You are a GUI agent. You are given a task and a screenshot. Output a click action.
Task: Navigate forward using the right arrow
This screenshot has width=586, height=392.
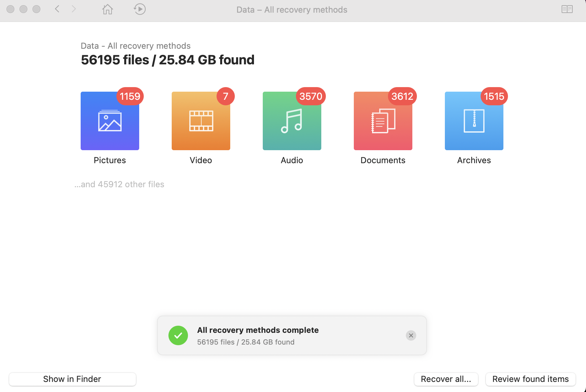pos(73,9)
